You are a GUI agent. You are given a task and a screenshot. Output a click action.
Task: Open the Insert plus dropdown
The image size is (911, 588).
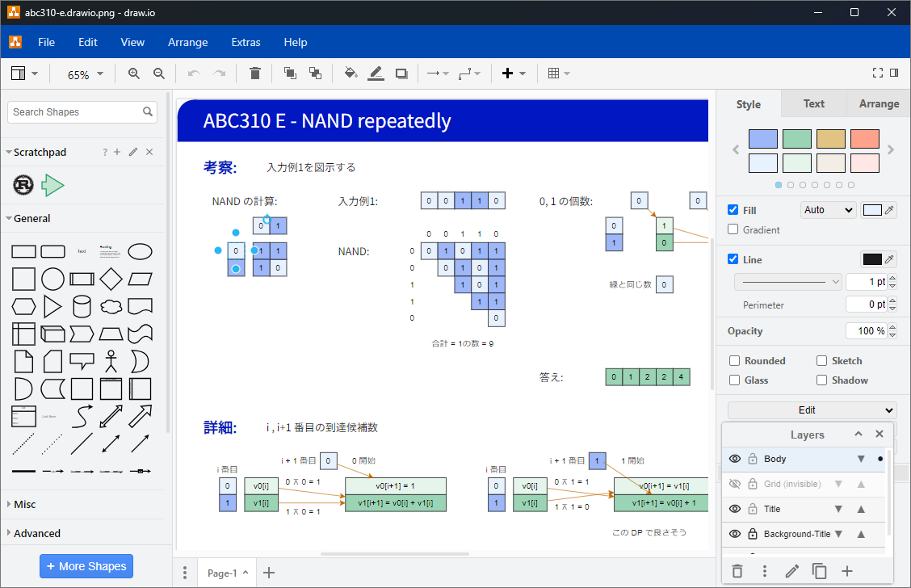click(514, 73)
